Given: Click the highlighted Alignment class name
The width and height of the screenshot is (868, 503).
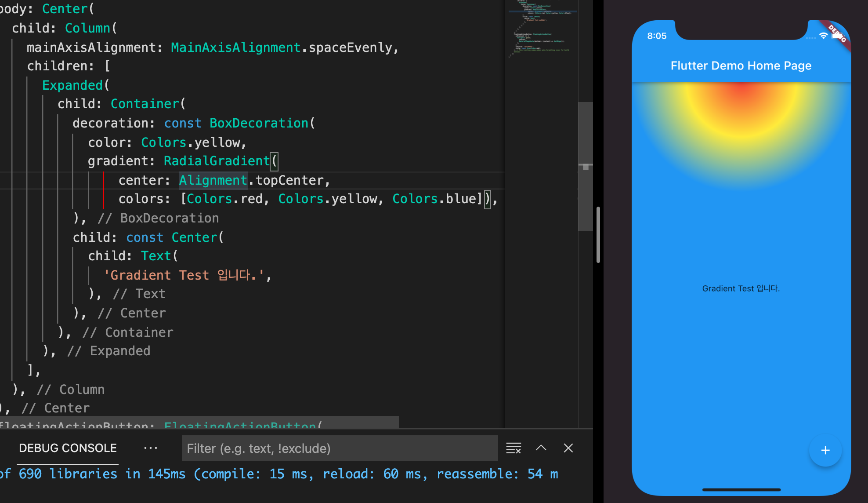Looking at the screenshot, I should (x=213, y=180).
